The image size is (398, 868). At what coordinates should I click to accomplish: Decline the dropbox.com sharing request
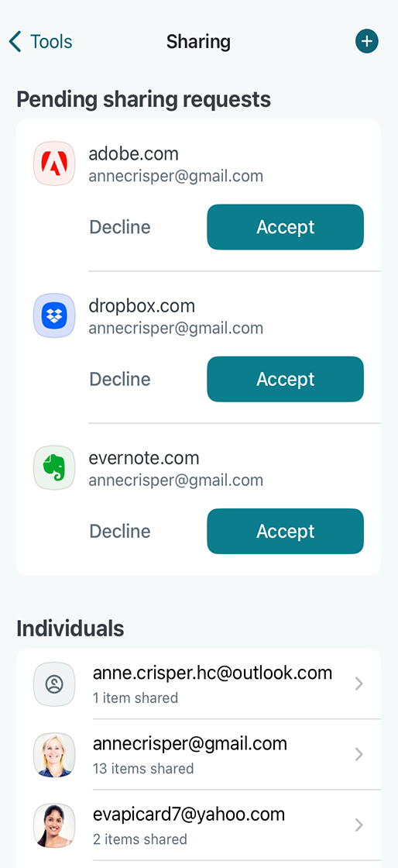point(120,379)
